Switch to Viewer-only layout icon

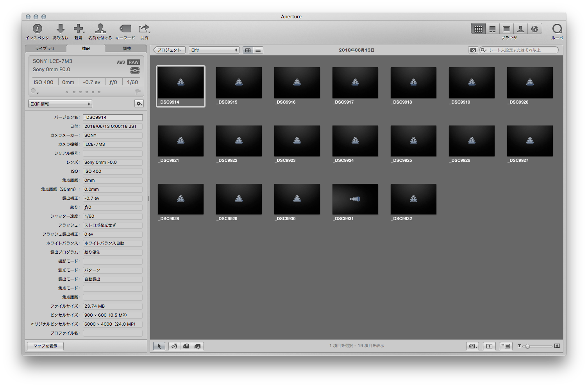click(506, 29)
